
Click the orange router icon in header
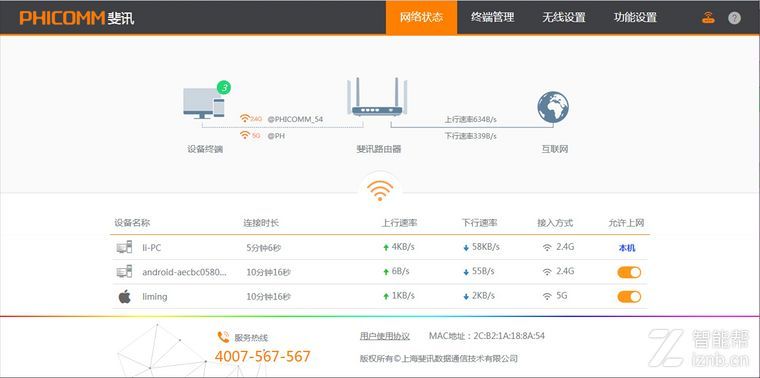point(708,18)
